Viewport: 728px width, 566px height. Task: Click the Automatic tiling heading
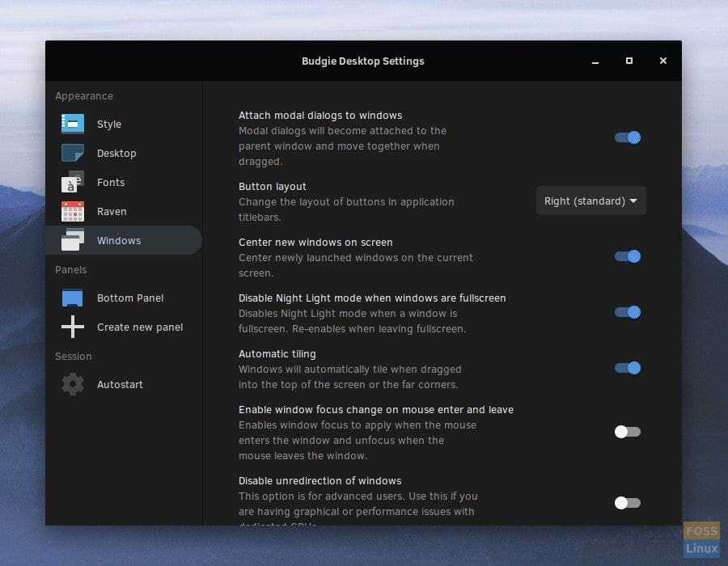[x=277, y=354]
